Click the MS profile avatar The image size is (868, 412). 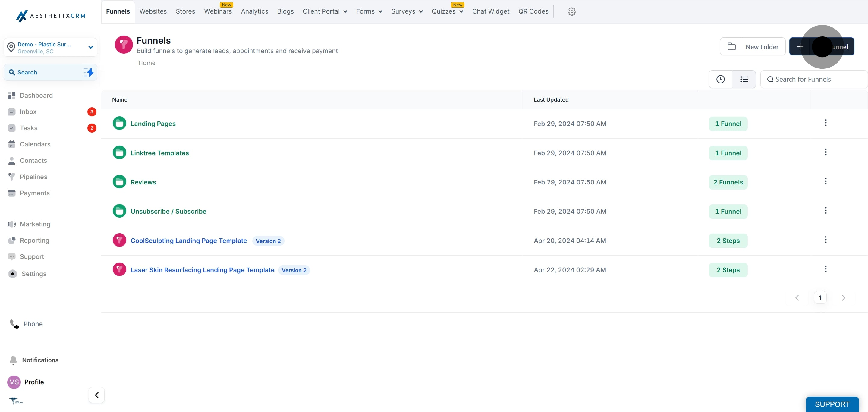coord(14,382)
